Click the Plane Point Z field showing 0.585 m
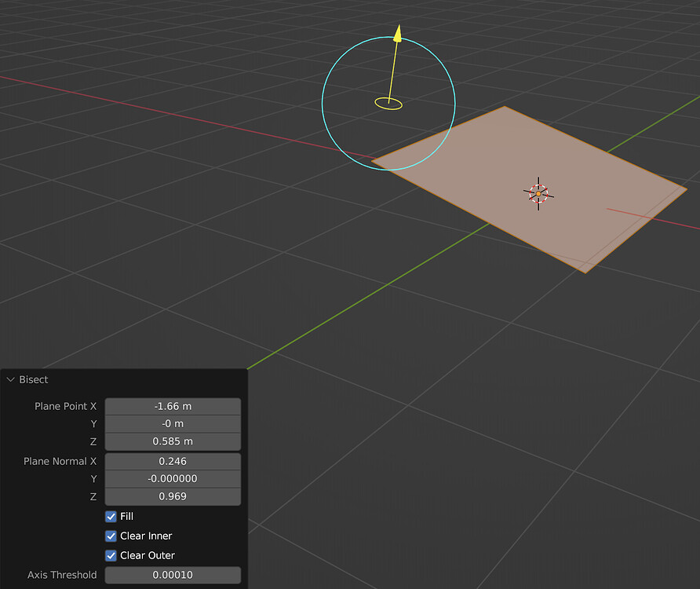 173,441
